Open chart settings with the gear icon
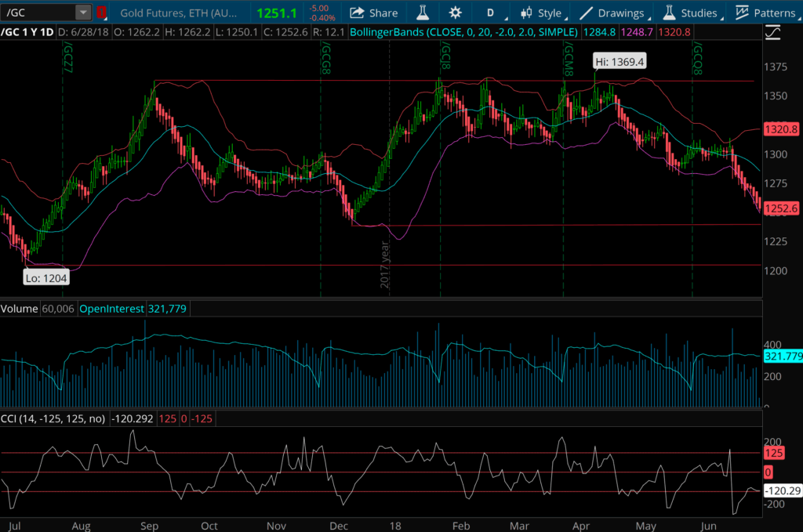Screen dimensions: 803x532 (456, 13)
